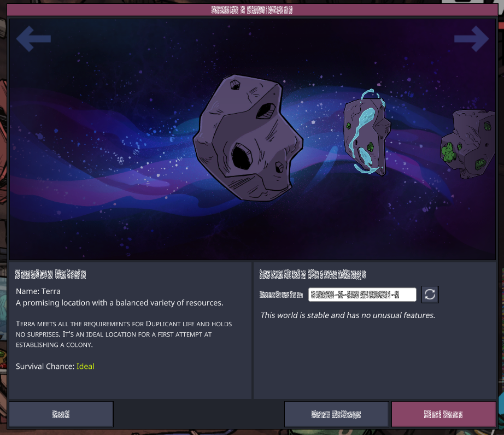Click the 'A promising location' description line
The image size is (504, 435).
pos(120,303)
